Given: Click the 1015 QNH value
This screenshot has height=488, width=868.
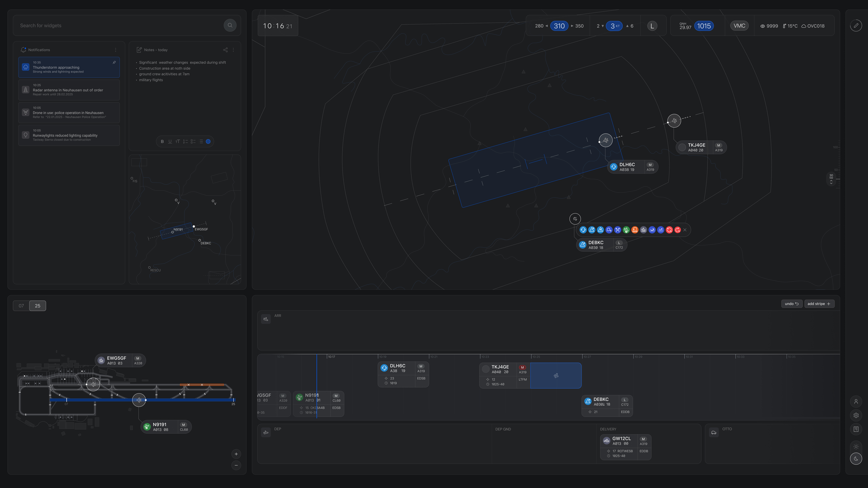Looking at the screenshot, I should tap(704, 26).
